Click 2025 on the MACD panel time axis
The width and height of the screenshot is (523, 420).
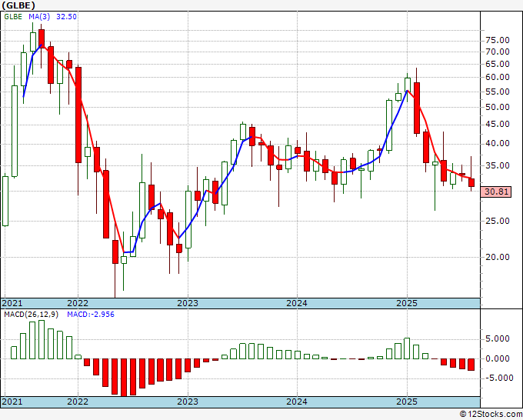(x=407, y=402)
